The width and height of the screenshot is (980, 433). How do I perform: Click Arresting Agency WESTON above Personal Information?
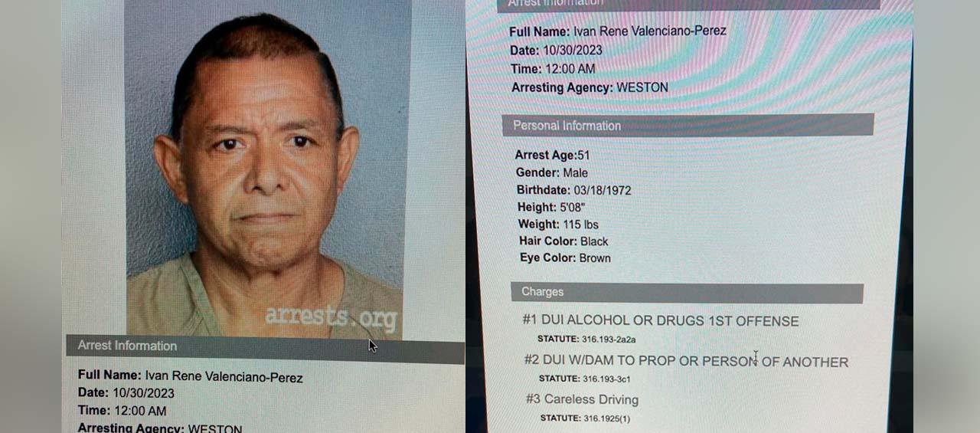pyautogui.click(x=590, y=87)
